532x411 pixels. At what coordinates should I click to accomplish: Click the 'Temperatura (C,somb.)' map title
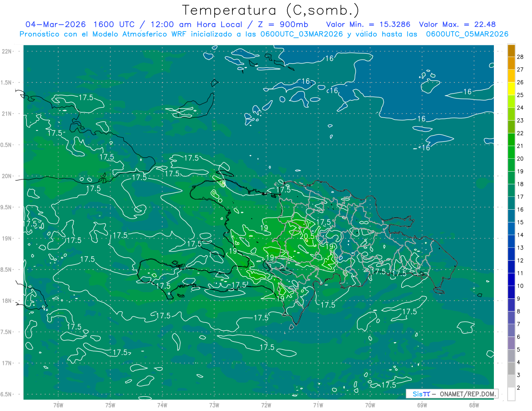point(271,10)
